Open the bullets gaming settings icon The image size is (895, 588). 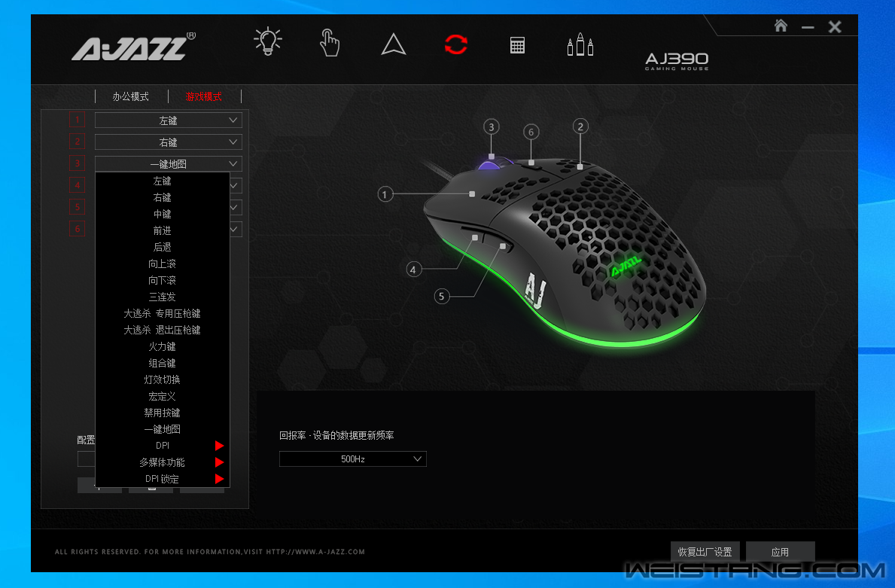[x=580, y=44]
